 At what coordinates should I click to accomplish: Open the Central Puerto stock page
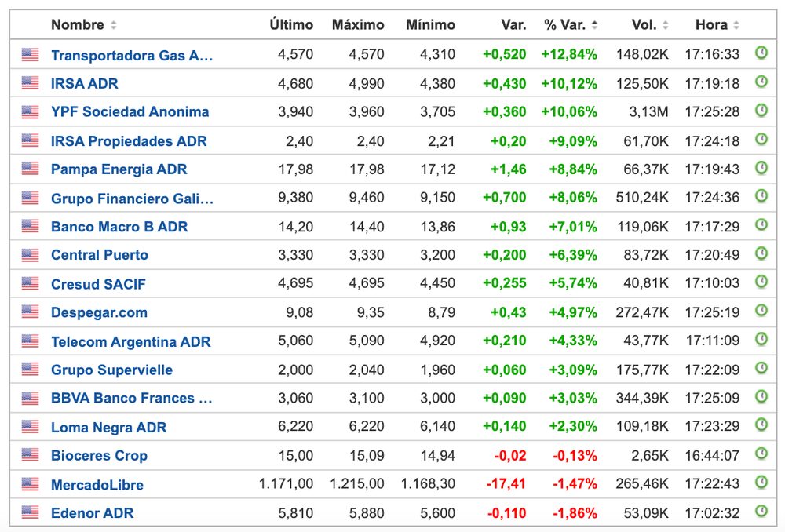click(x=99, y=255)
